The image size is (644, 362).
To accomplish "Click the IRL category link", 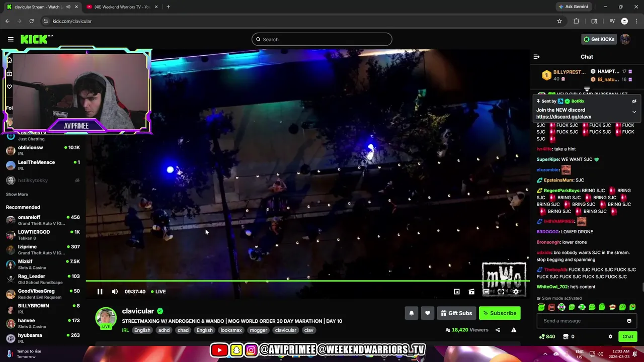I will (125, 330).
